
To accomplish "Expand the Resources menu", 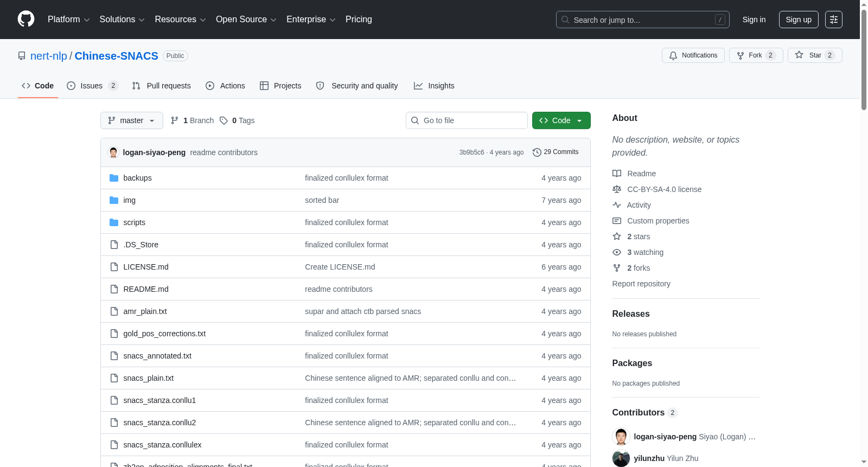I will tap(180, 20).
